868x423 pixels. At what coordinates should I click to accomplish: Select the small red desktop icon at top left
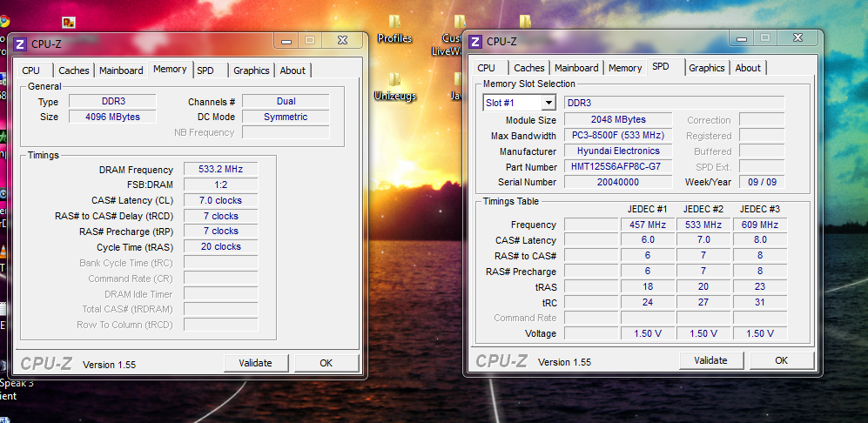click(69, 22)
